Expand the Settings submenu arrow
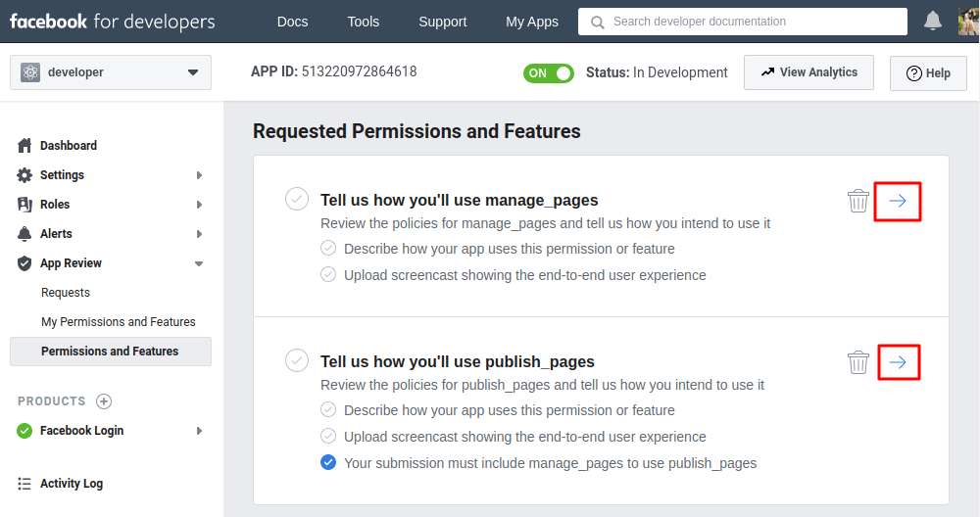980x517 pixels. click(x=199, y=175)
